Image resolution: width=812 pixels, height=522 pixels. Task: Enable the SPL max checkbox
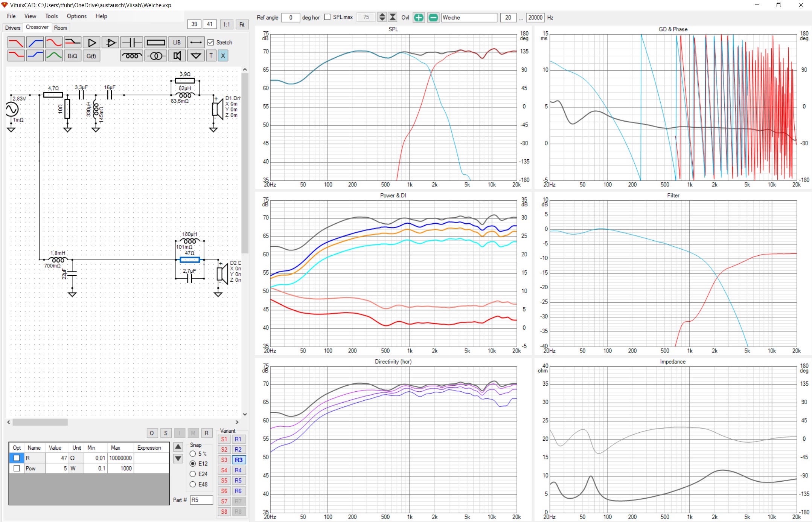(328, 17)
